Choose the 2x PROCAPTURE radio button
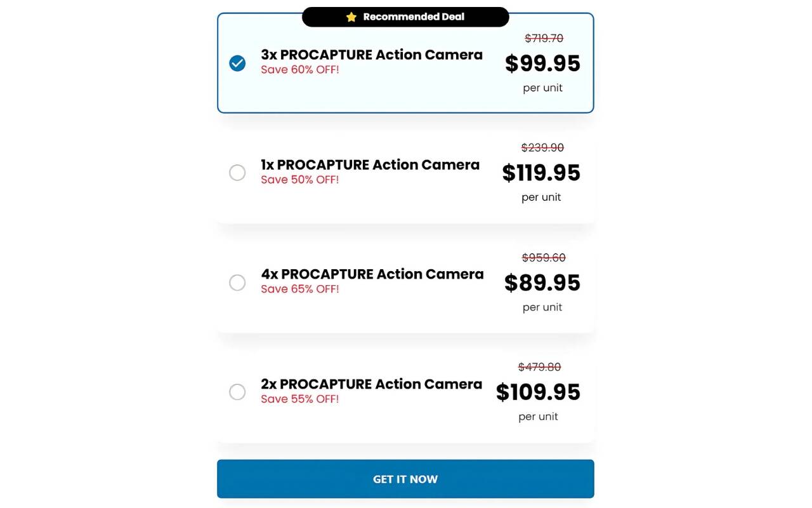Screen dimensions: 812x508 coord(237,392)
